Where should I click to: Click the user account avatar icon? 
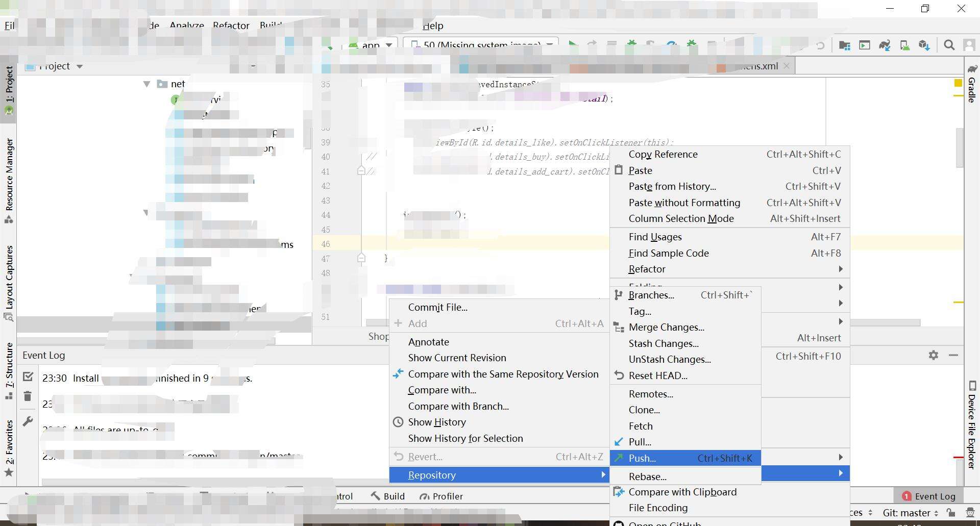[969, 45]
